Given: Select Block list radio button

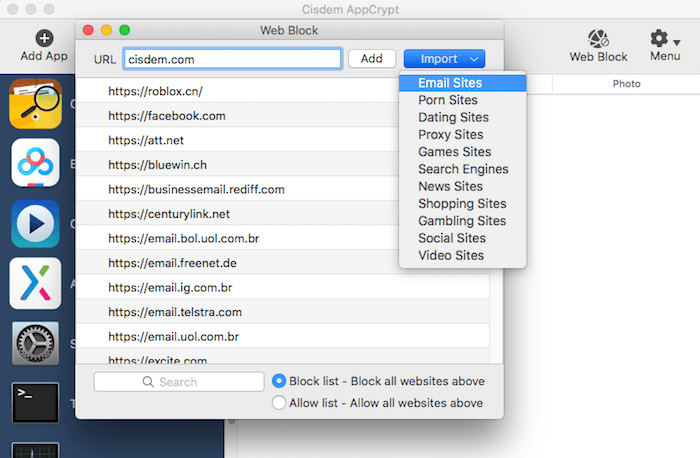Looking at the screenshot, I should pyautogui.click(x=279, y=381).
